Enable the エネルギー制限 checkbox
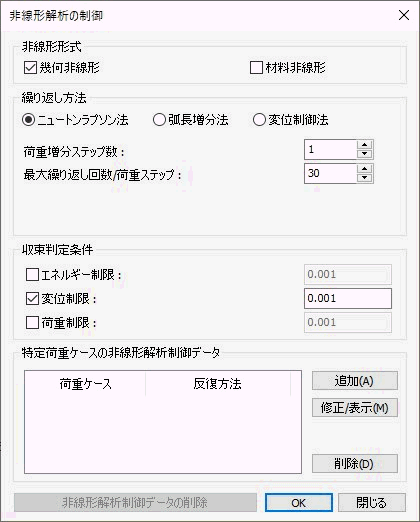 tap(32, 275)
